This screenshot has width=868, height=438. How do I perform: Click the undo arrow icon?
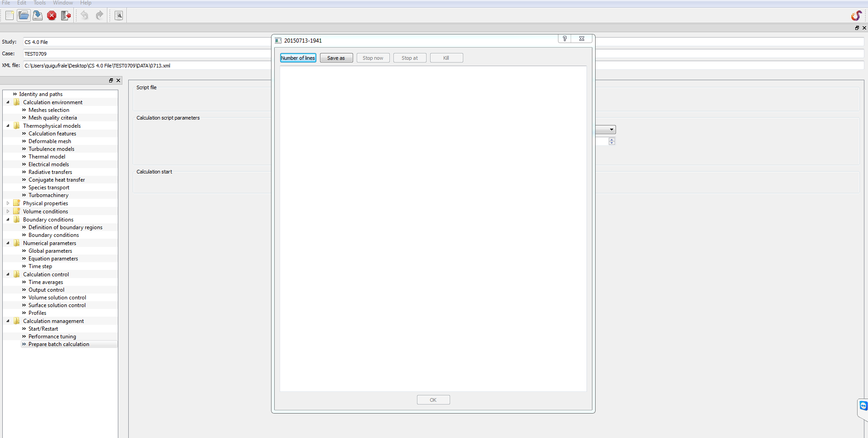(x=85, y=16)
